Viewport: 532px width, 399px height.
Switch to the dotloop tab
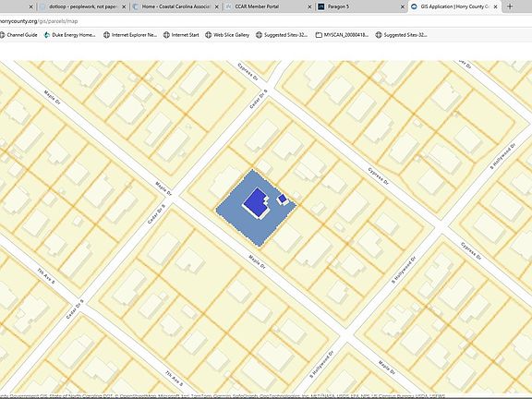82,6
